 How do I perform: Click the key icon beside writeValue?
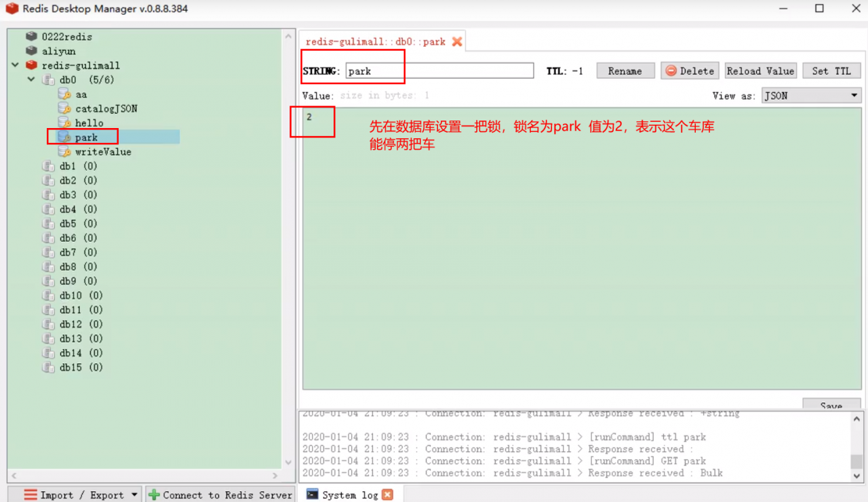click(64, 152)
